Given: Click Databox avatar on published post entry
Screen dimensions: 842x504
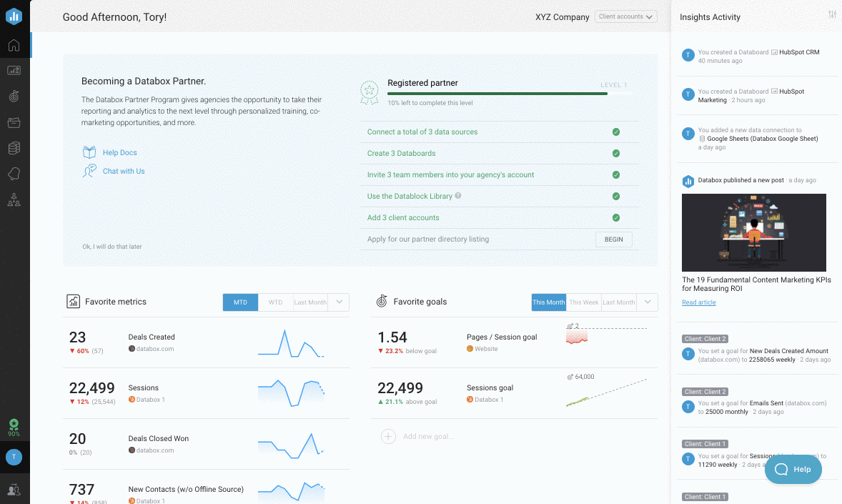Looking at the screenshot, I should pos(688,181).
